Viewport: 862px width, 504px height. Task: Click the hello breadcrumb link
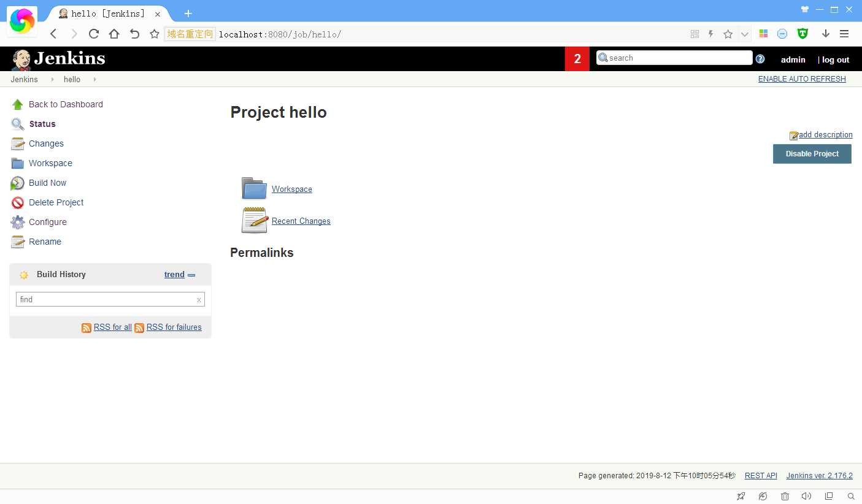pos(72,80)
